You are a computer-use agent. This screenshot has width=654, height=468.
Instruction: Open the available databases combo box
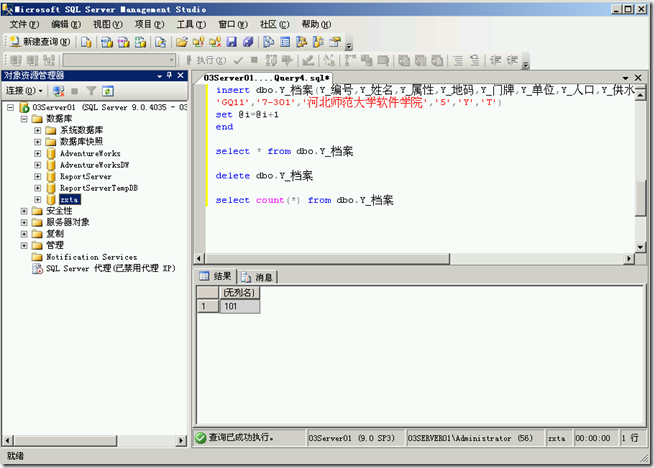(119, 60)
